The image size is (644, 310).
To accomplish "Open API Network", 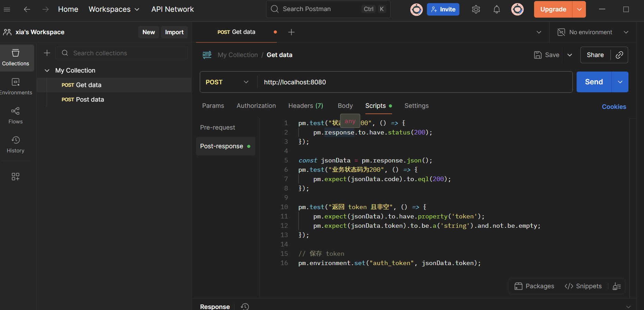I will coord(172,9).
